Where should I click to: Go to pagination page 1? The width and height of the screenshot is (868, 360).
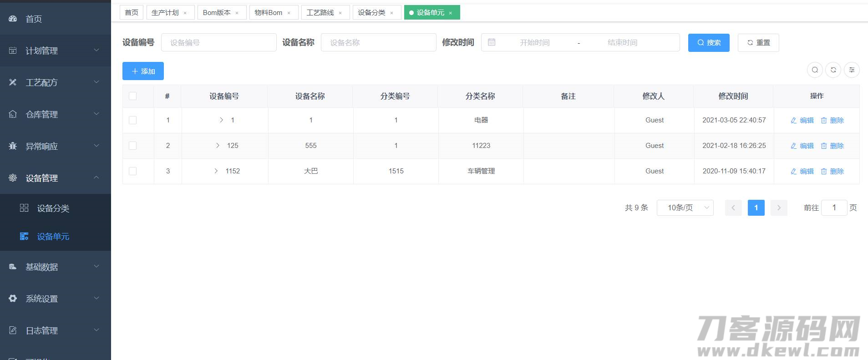(x=756, y=208)
